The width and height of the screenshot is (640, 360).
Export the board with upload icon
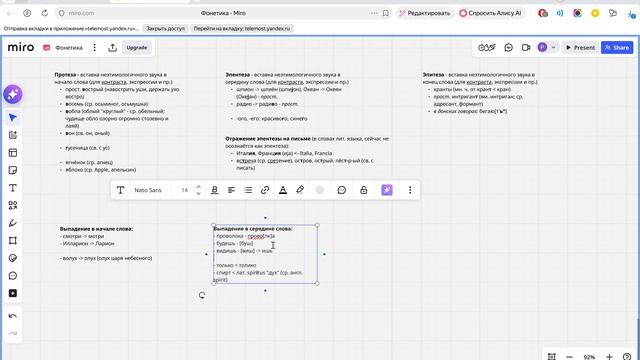click(112, 48)
